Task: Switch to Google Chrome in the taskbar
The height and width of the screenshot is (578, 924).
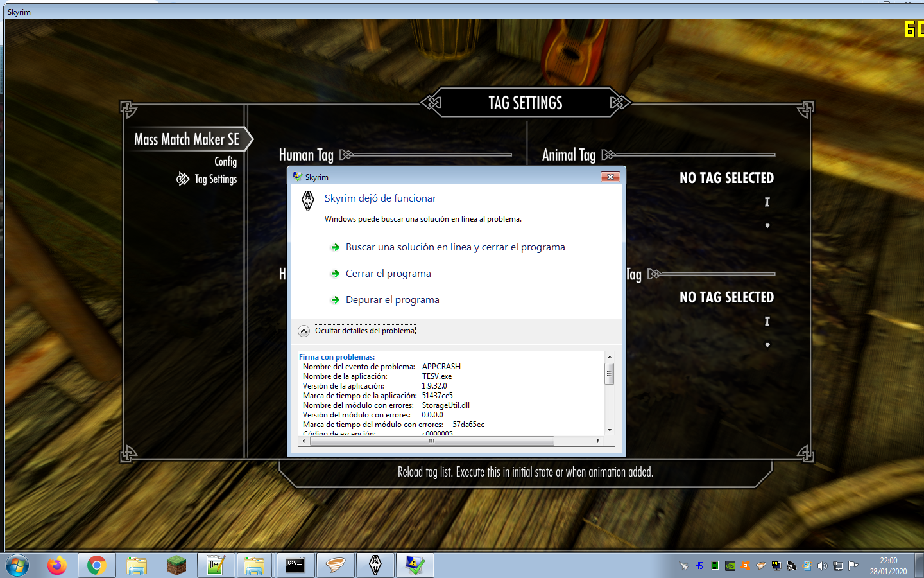Action: (97, 566)
